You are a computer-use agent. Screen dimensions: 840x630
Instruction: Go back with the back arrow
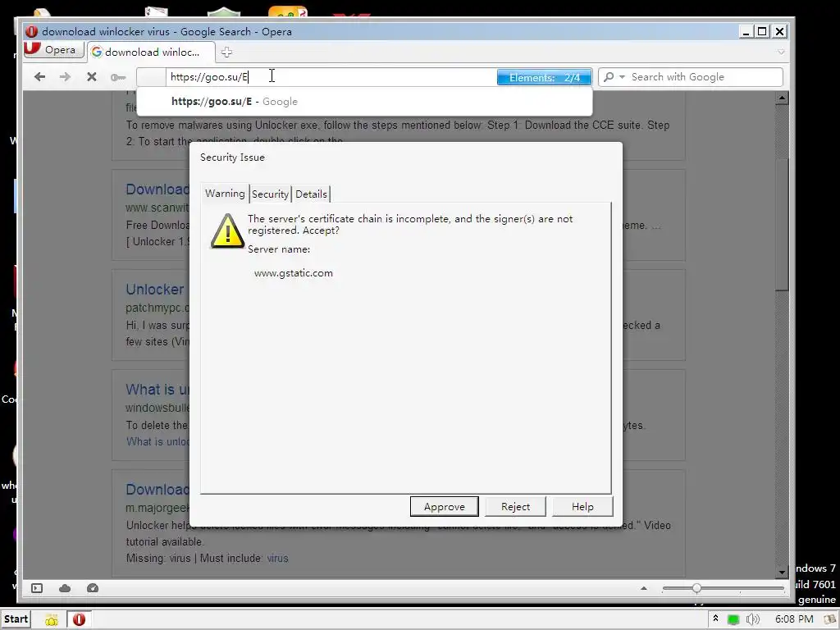39,76
